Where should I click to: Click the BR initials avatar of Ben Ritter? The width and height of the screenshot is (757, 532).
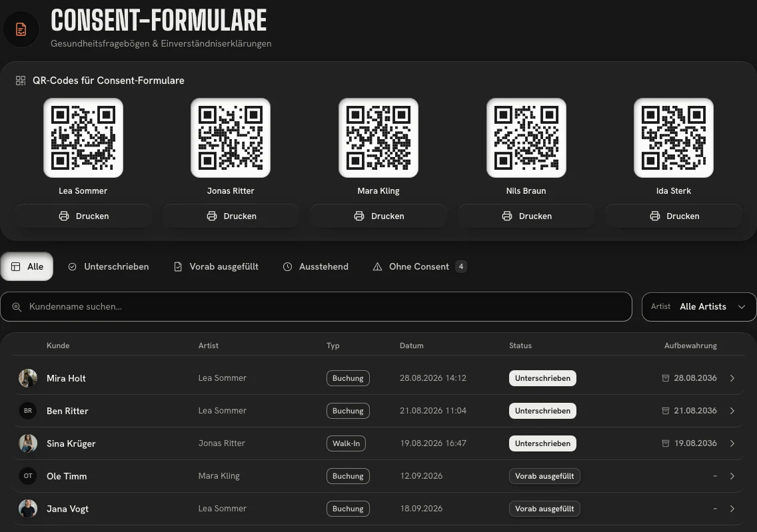click(x=28, y=411)
